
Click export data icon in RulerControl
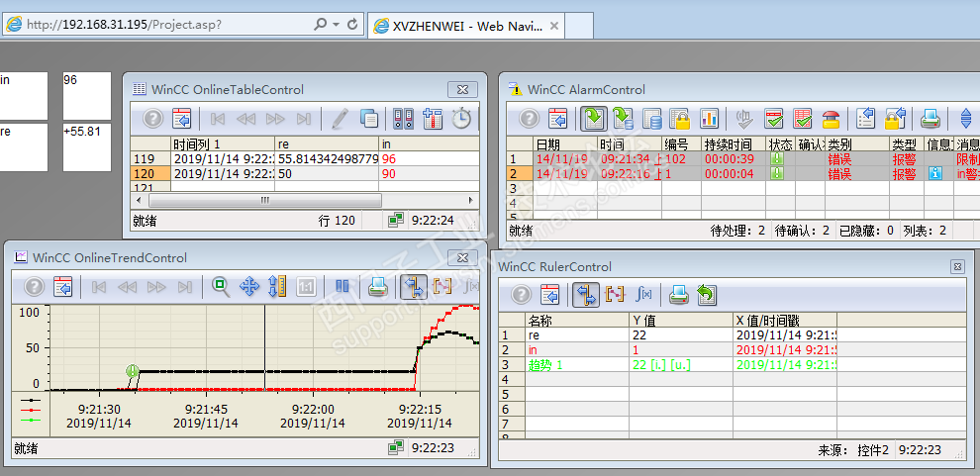(x=706, y=294)
